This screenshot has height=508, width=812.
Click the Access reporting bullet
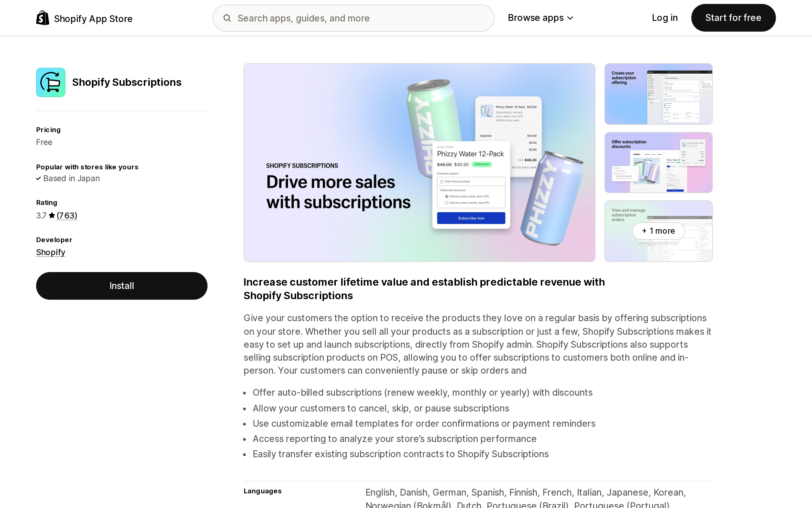[x=395, y=439]
